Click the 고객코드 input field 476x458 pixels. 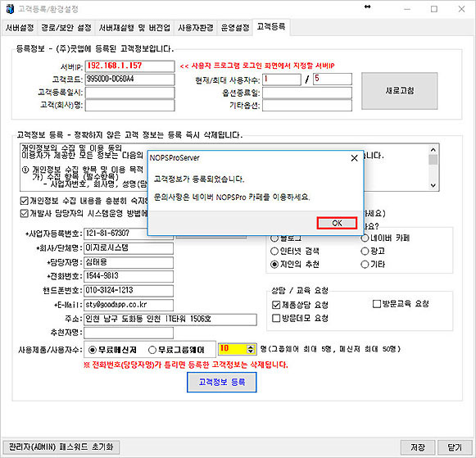tap(129, 79)
